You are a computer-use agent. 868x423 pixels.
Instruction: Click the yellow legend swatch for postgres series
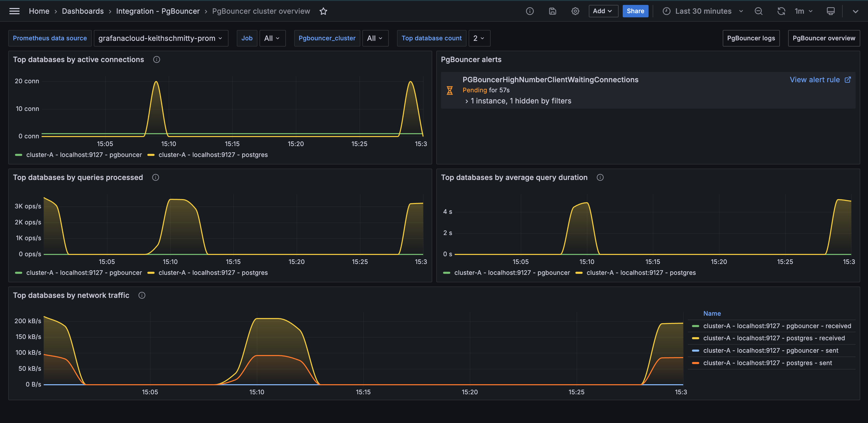point(151,155)
